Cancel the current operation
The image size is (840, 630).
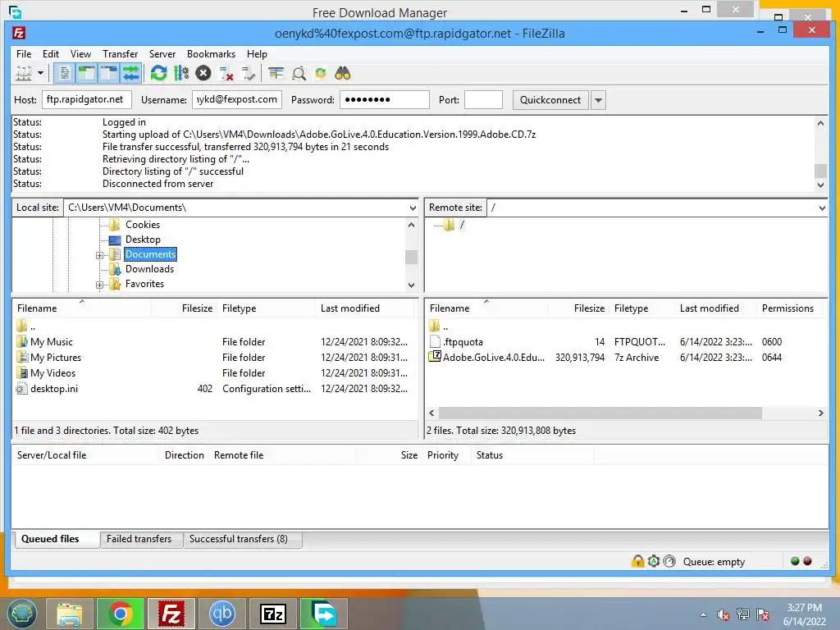[203, 73]
